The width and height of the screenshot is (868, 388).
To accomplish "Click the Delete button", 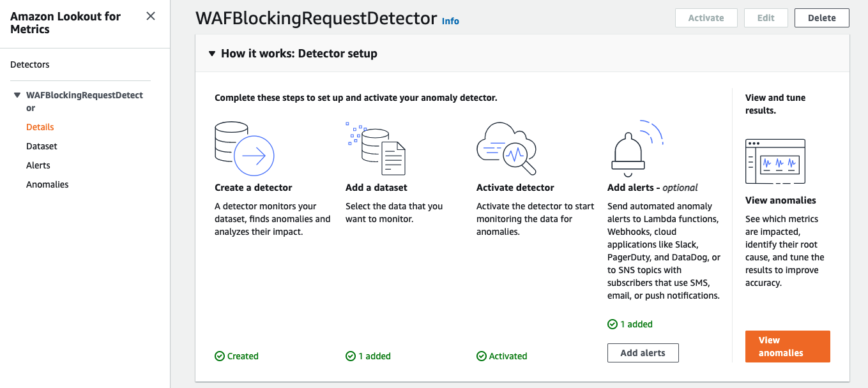I will [x=821, y=17].
